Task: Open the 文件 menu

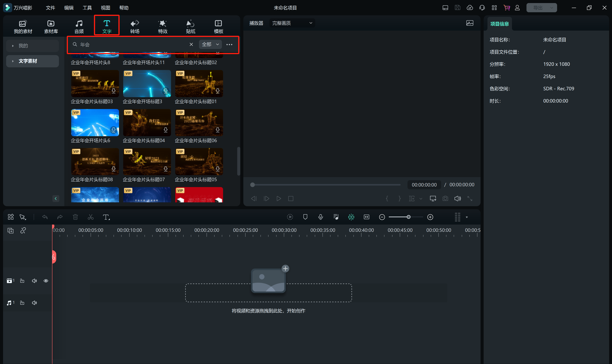Action: [x=50, y=8]
